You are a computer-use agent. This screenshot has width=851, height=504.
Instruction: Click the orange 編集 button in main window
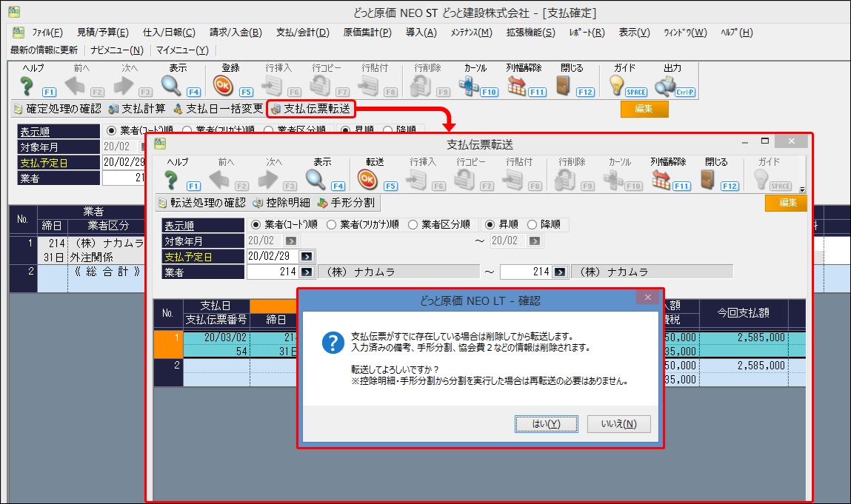coord(644,109)
